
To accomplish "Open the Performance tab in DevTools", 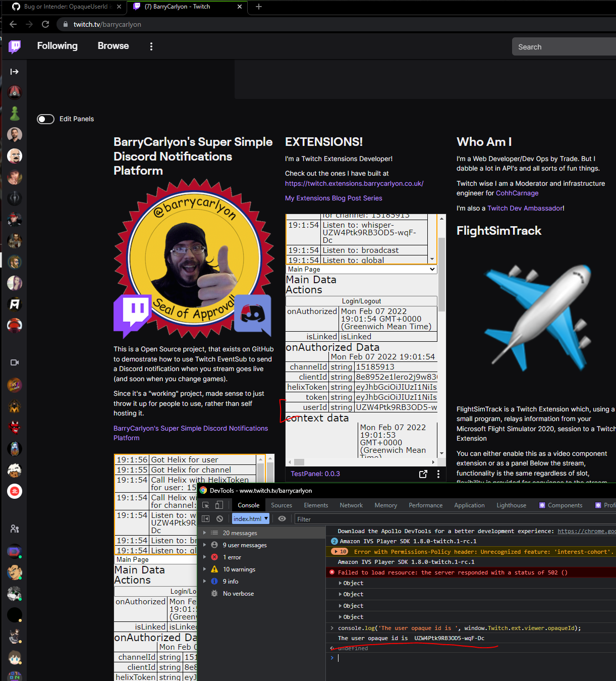I will click(425, 505).
